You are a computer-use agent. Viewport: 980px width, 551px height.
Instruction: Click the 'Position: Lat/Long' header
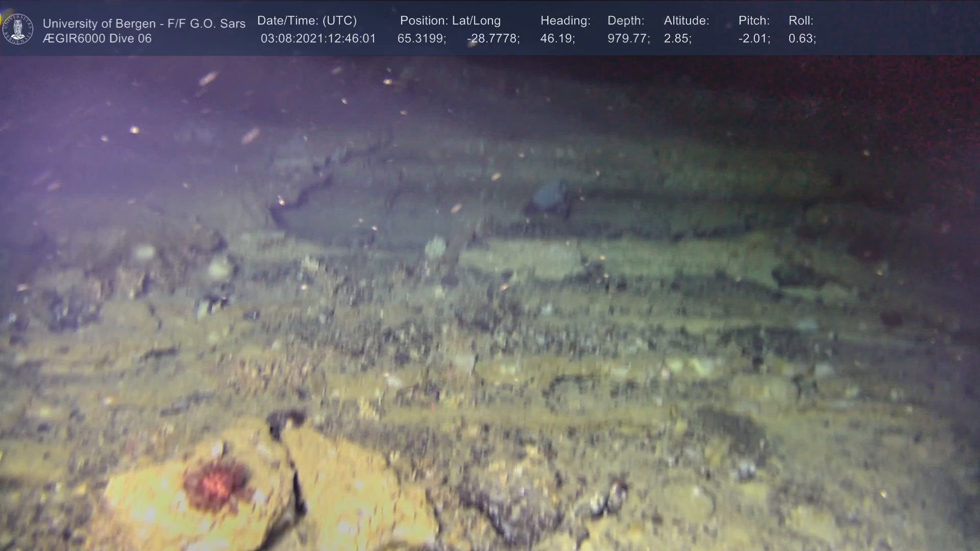point(450,21)
